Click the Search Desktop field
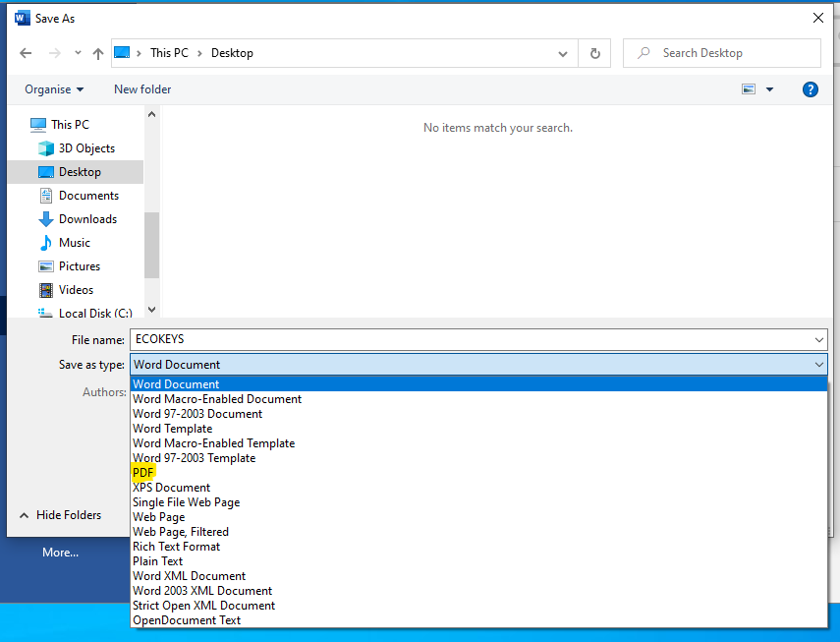This screenshot has height=642, width=840. 722,53
